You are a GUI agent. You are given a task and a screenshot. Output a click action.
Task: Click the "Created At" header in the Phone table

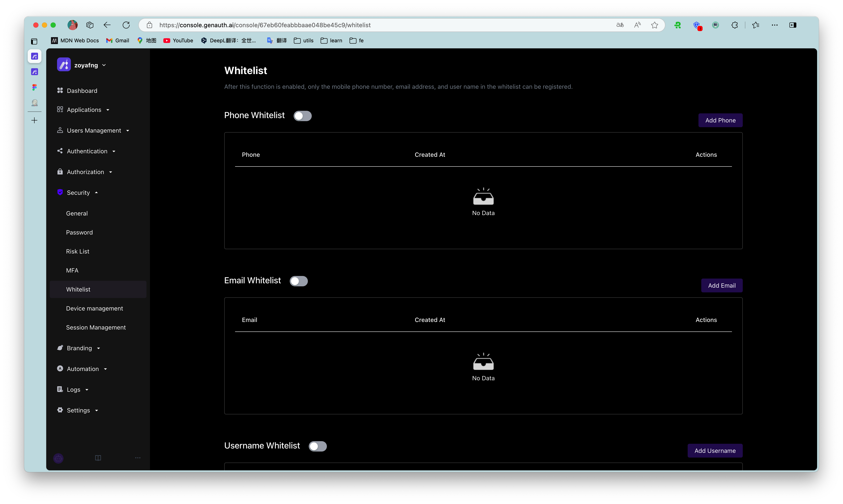[x=429, y=155]
